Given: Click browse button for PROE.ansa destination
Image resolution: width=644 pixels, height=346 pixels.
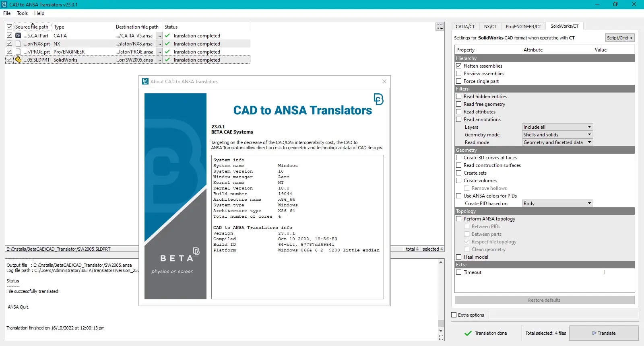Looking at the screenshot, I should [159, 52].
